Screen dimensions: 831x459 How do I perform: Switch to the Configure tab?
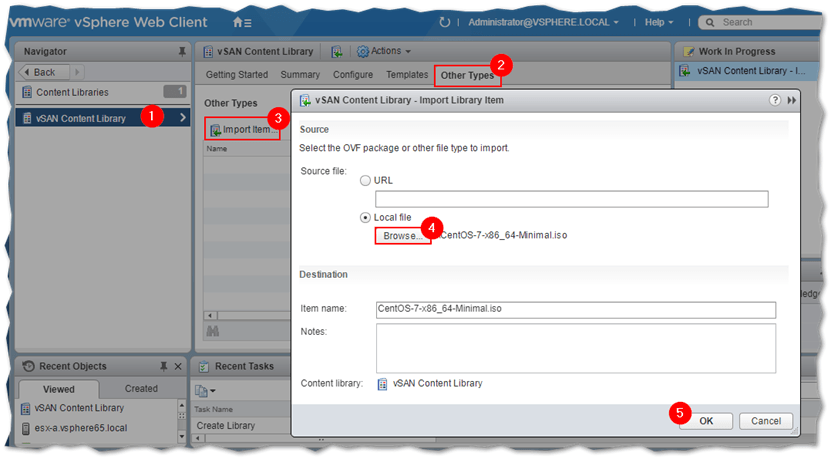(352, 75)
